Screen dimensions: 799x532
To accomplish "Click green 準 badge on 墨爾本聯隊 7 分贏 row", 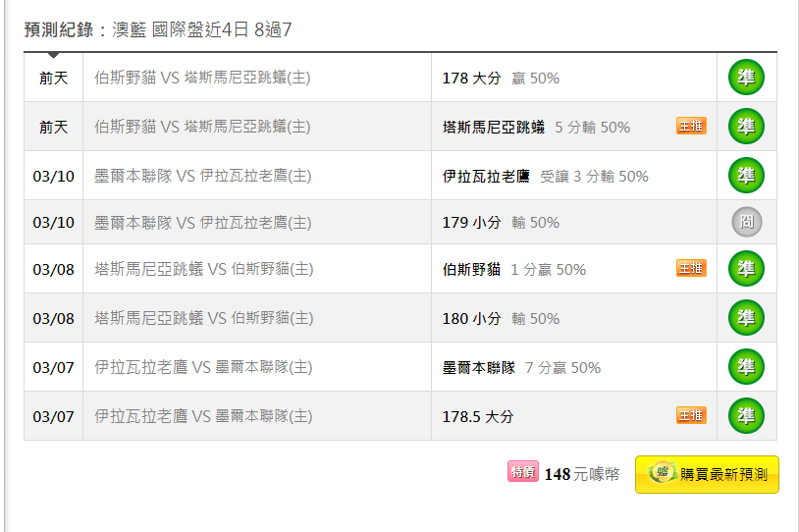I will (x=746, y=366).
